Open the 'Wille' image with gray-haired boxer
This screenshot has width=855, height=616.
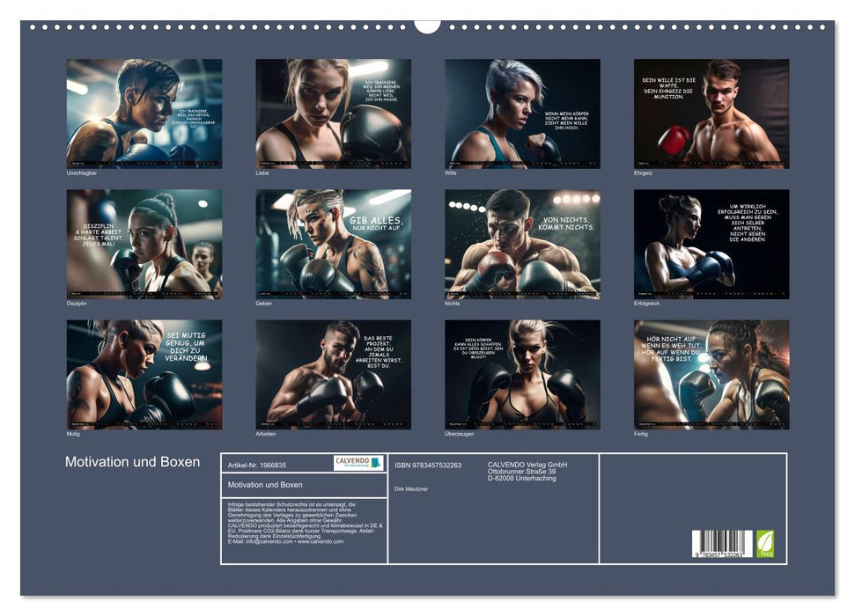pyautogui.click(x=522, y=114)
